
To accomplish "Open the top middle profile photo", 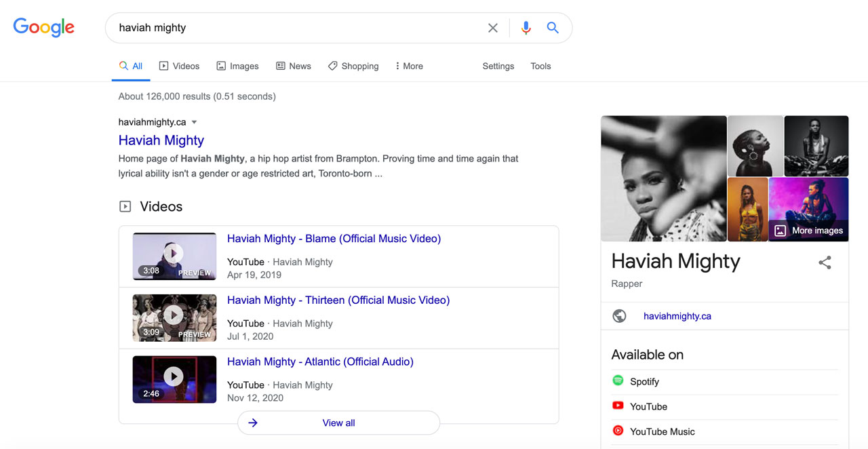I will click(755, 146).
